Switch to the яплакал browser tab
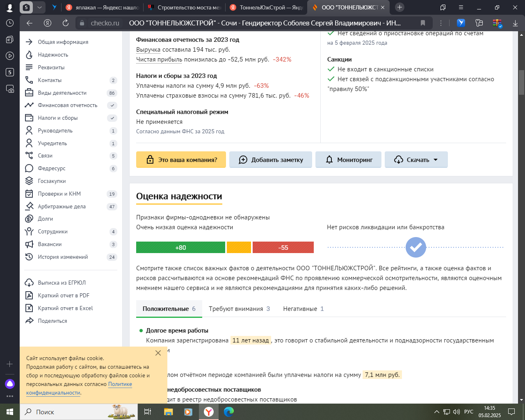This screenshot has width=525, height=420. point(102,7)
